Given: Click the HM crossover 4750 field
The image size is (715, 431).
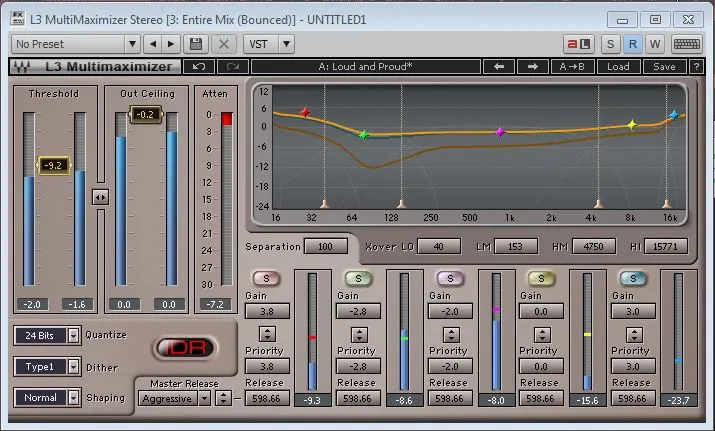Looking at the screenshot, I should [594, 247].
